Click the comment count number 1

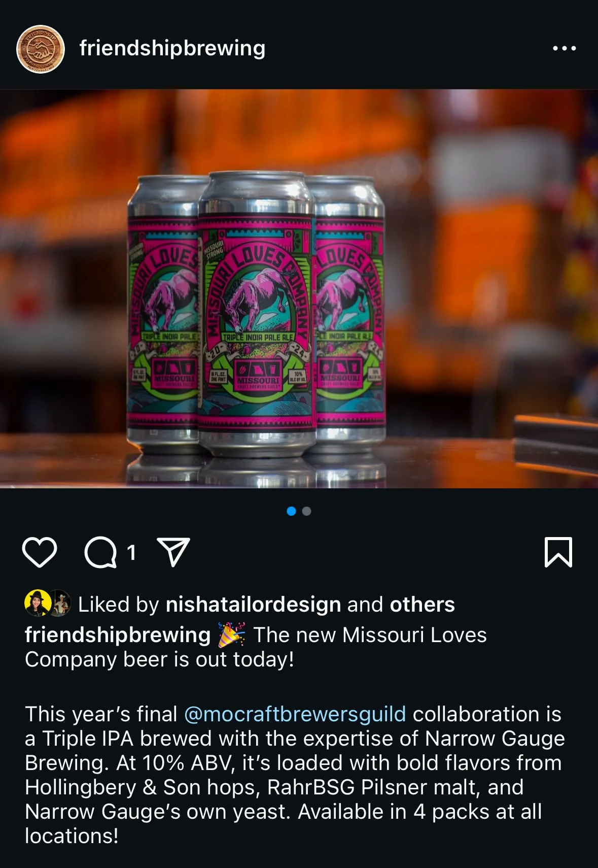click(131, 552)
